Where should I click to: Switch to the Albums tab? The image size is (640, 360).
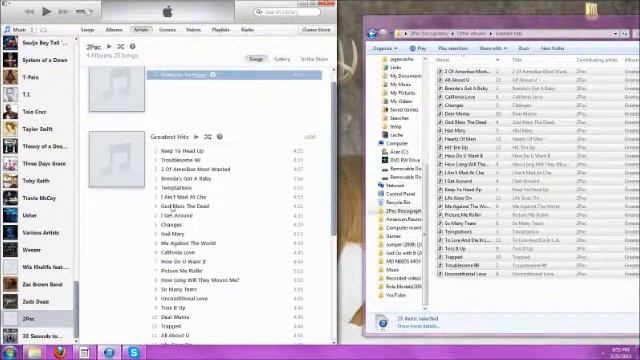click(114, 30)
